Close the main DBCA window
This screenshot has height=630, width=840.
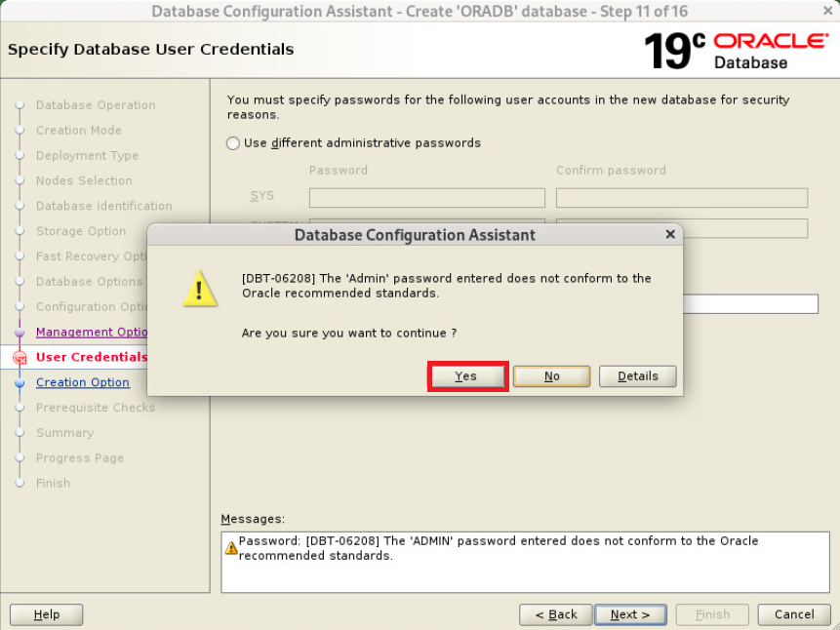point(827,10)
